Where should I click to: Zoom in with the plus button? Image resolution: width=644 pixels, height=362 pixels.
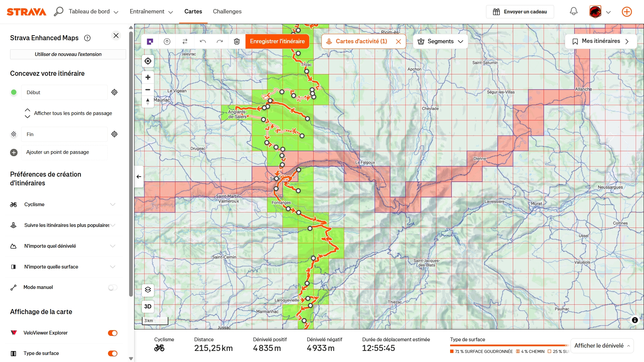[x=148, y=77]
